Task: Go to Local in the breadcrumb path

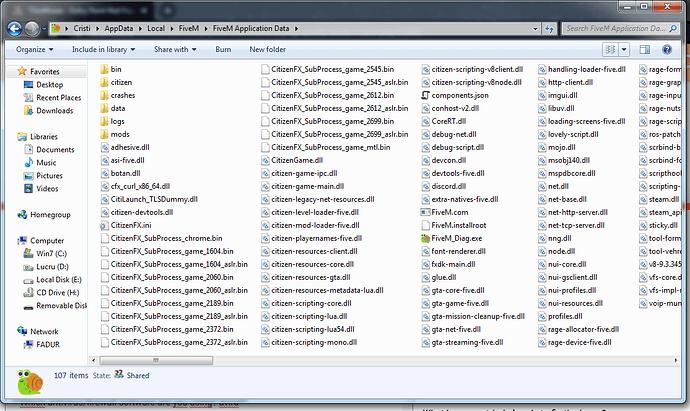Action: (x=156, y=29)
